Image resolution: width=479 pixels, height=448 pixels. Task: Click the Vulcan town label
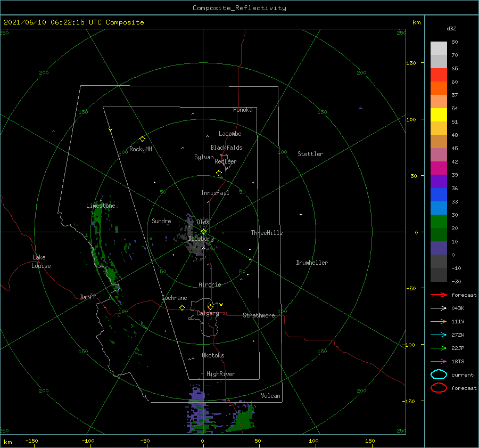(x=270, y=396)
